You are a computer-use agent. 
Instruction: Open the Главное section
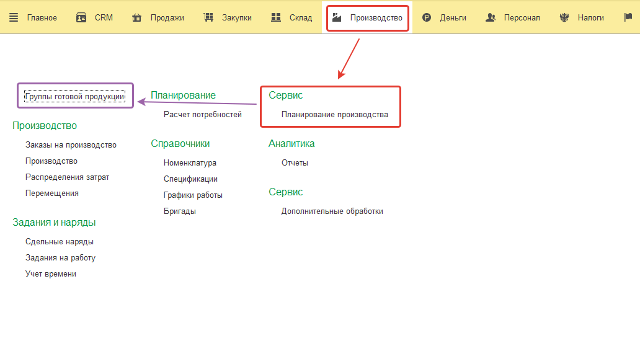pyautogui.click(x=42, y=18)
